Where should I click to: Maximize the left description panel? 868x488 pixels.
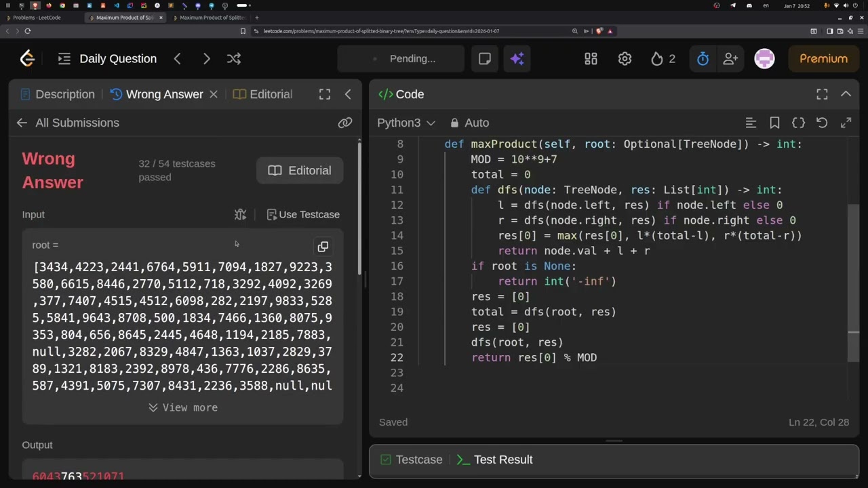tap(325, 94)
